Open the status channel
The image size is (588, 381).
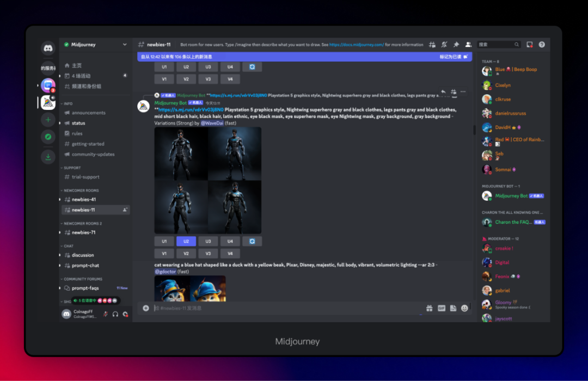click(96, 123)
